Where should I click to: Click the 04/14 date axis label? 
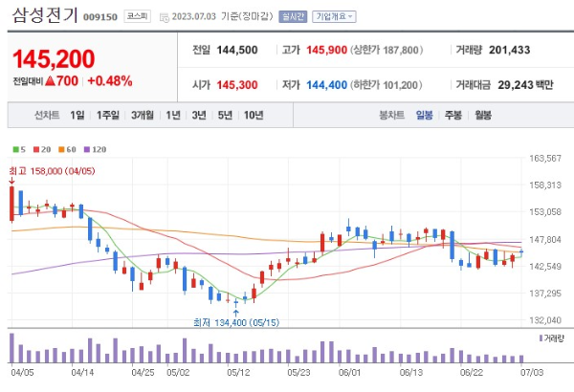click(82, 373)
